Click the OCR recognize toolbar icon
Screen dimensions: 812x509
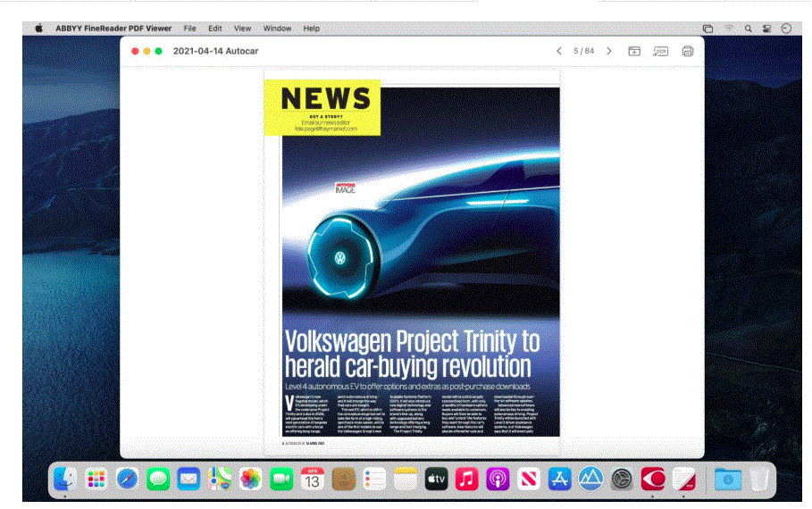click(660, 51)
